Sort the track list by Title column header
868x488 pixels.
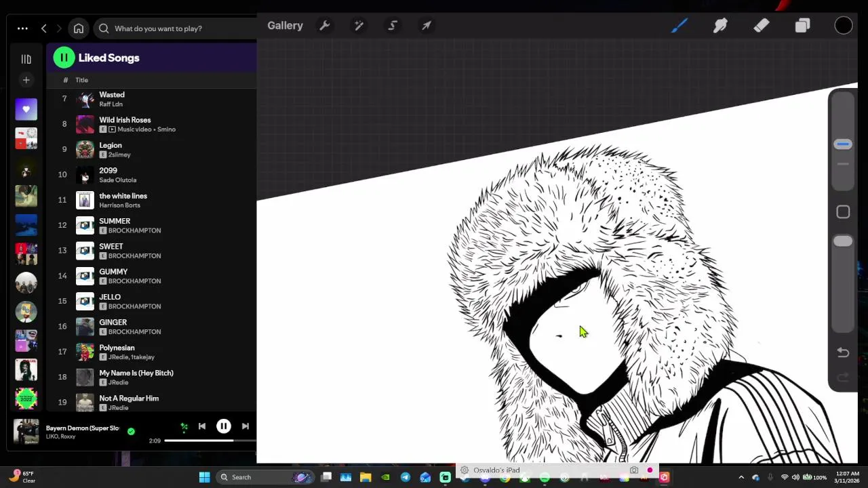point(81,80)
